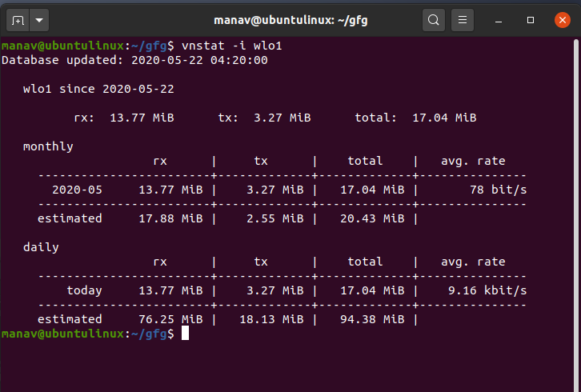Click the 2020-05 monthly row label
Viewport: 581px width, 392px height.
pos(77,190)
